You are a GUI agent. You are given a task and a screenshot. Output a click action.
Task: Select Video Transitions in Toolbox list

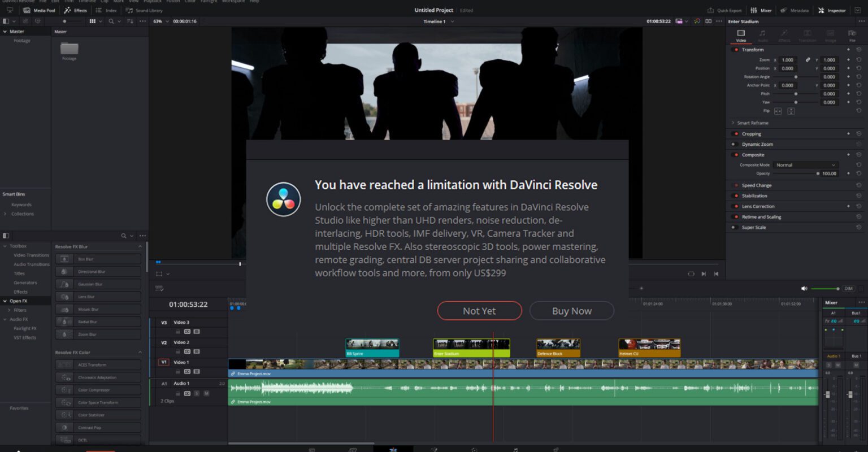pyautogui.click(x=31, y=255)
